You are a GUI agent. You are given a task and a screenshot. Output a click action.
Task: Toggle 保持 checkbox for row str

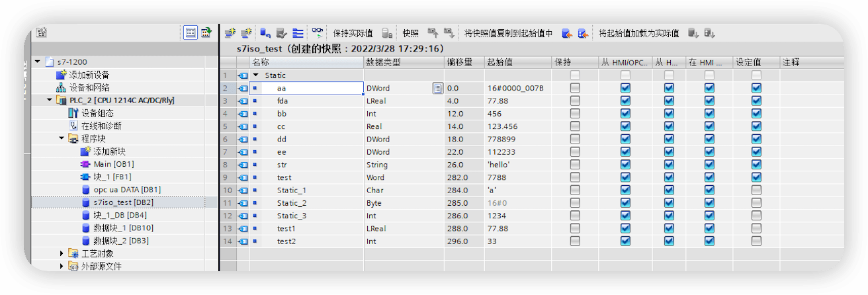point(575,165)
